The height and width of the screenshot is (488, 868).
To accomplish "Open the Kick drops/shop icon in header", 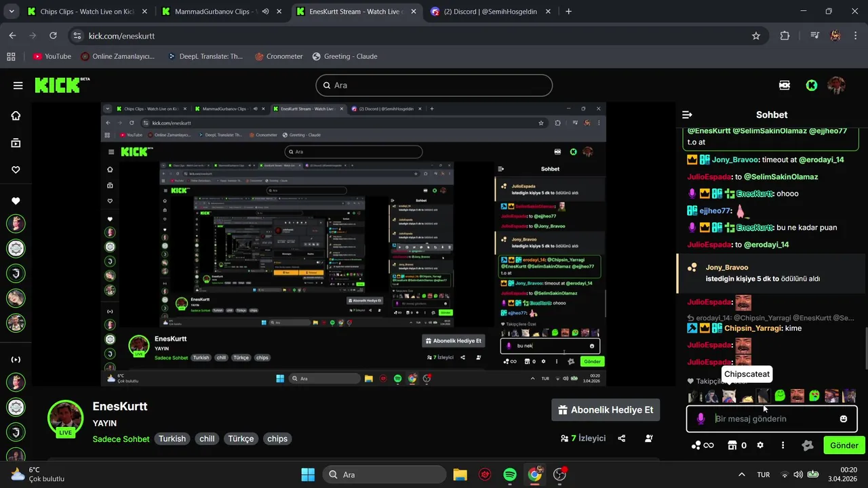I will (x=785, y=85).
